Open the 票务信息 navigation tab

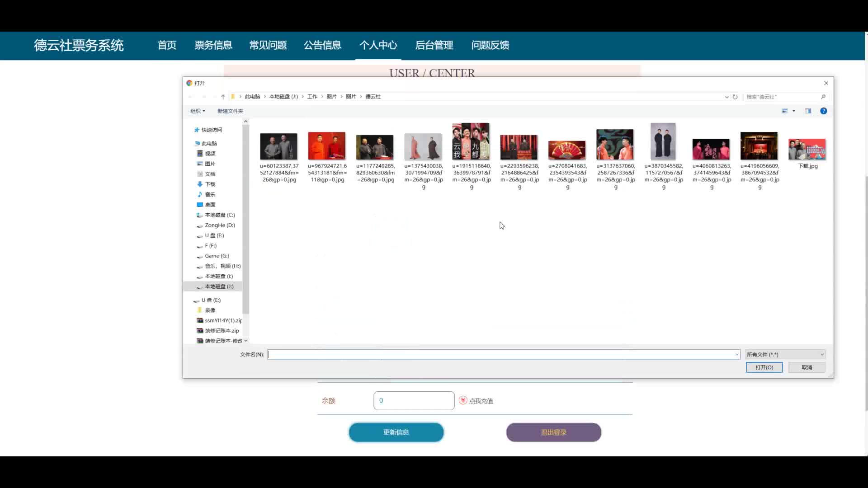[213, 45]
